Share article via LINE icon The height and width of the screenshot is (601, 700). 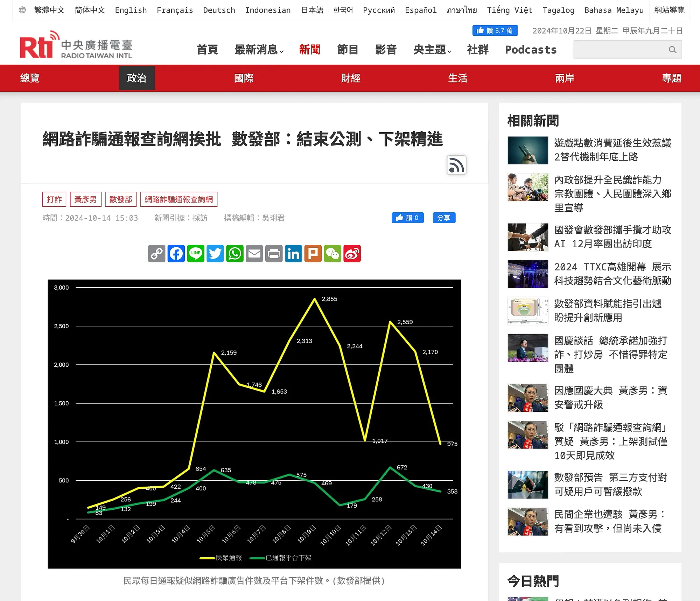(196, 254)
